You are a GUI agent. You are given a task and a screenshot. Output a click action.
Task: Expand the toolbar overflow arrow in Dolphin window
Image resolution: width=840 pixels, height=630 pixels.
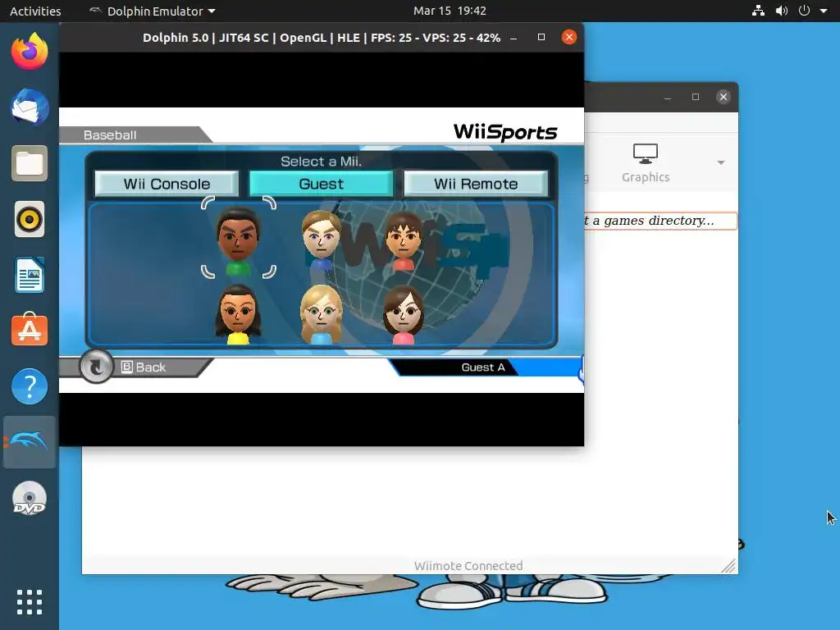(721, 162)
